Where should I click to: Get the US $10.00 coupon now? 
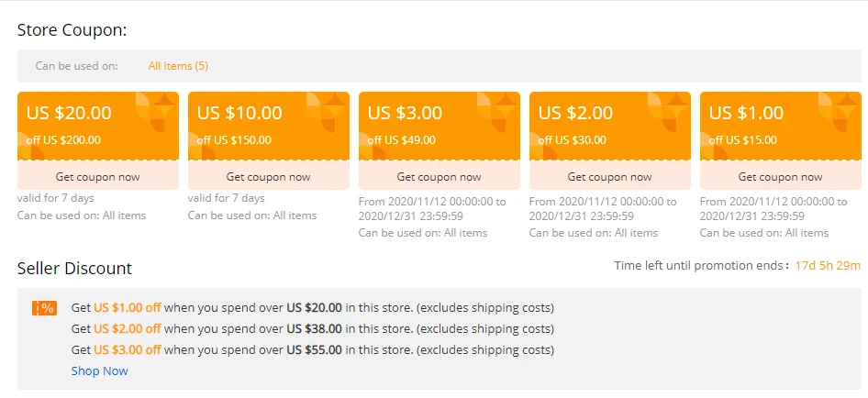pos(269,176)
